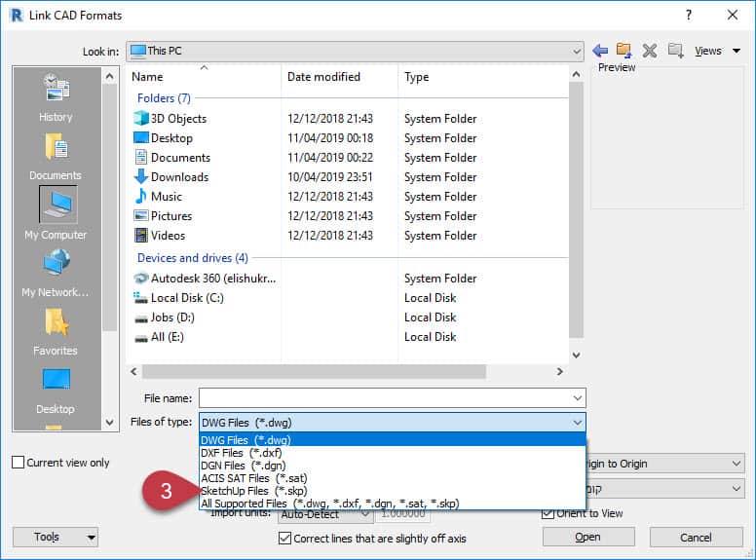Toggle Orient to View checkbox

(548, 513)
